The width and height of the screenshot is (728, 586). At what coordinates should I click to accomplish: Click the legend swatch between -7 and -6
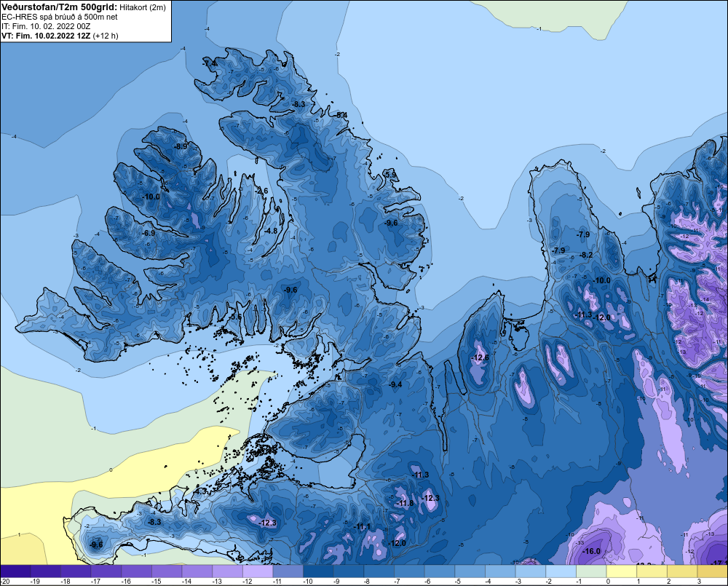409,571
